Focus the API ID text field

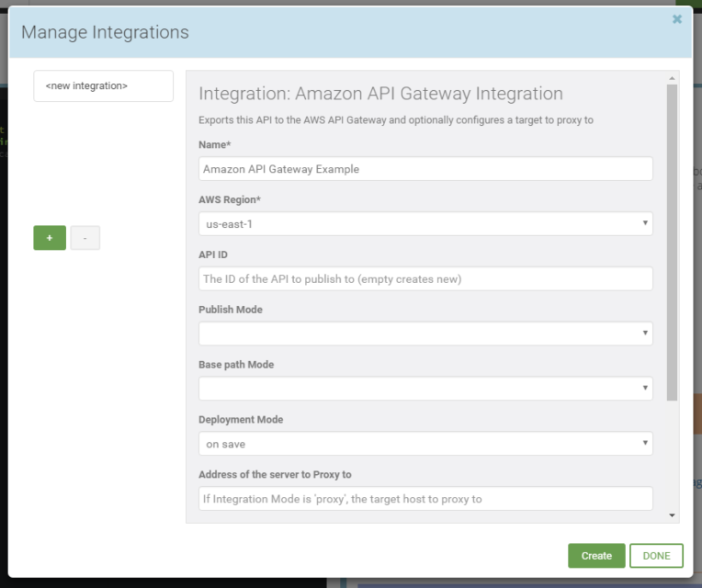point(425,278)
